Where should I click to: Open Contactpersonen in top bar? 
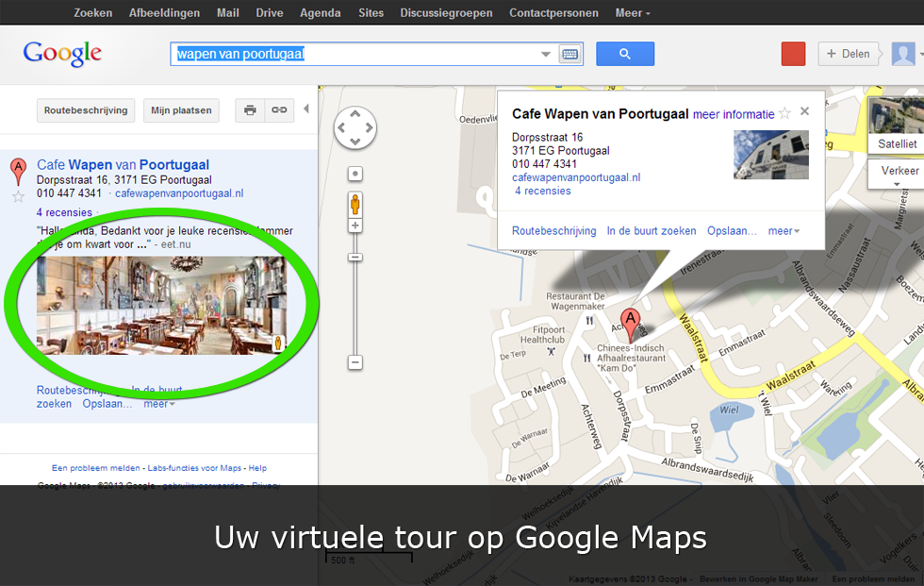click(553, 13)
